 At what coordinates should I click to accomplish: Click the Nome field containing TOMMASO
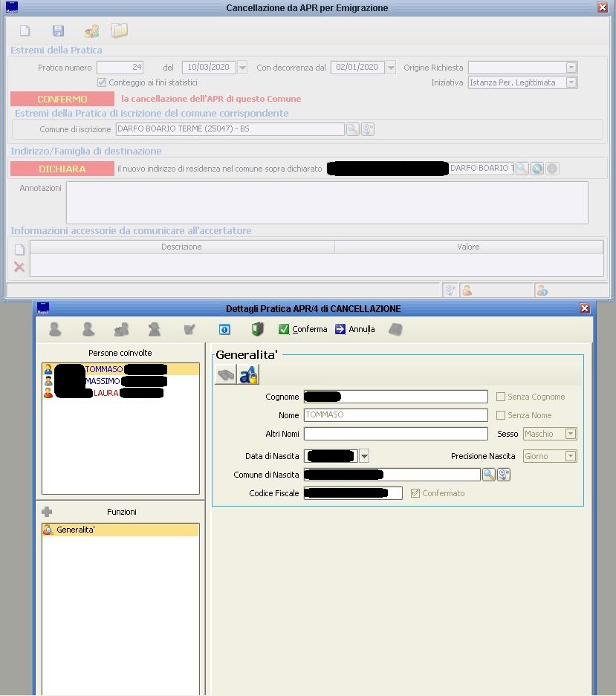point(396,415)
